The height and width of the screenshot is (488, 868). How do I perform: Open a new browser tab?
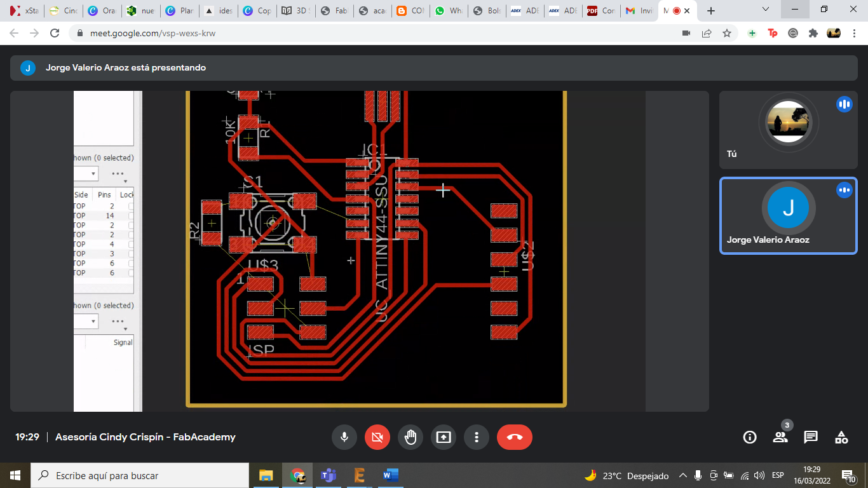(711, 11)
